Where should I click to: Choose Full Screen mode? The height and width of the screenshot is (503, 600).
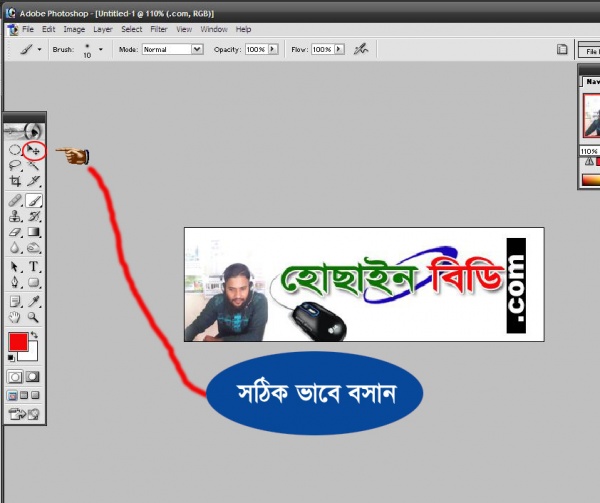point(35,395)
